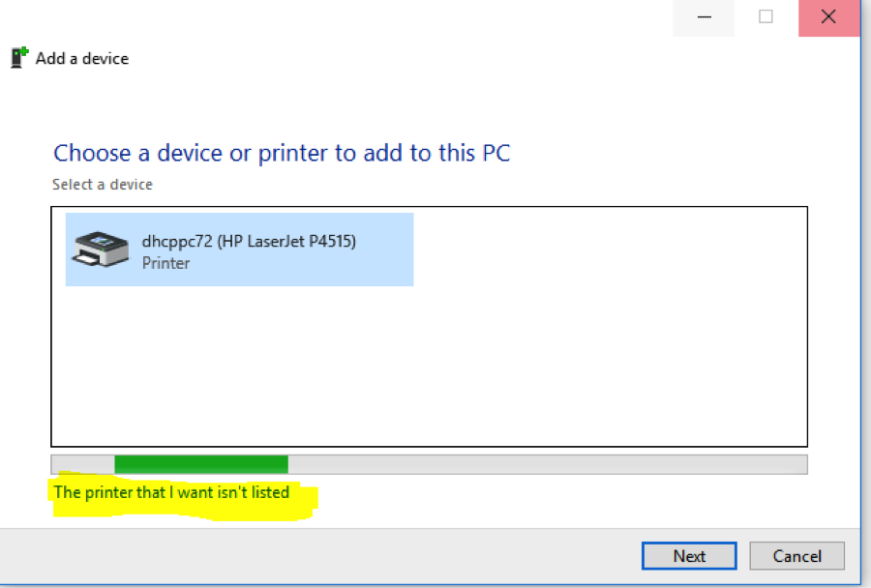Click the maximize window button
Viewport: 871px width, 588px height.
[766, 16]
